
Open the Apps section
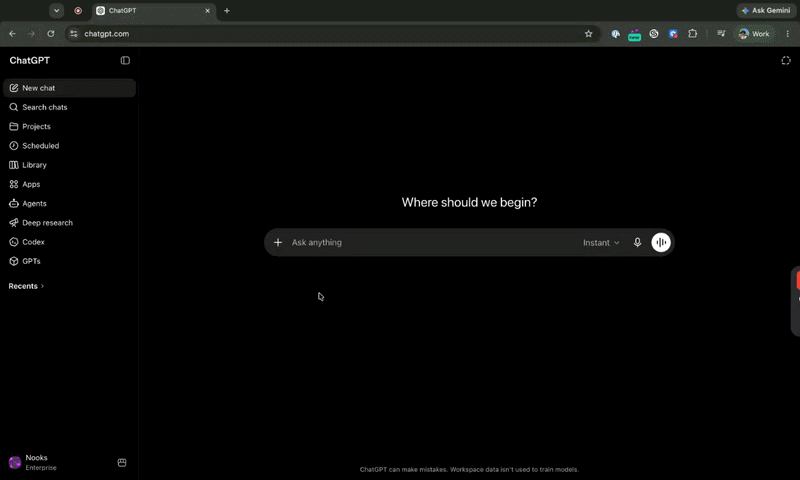pyautogui.click(x=69, y=184)
